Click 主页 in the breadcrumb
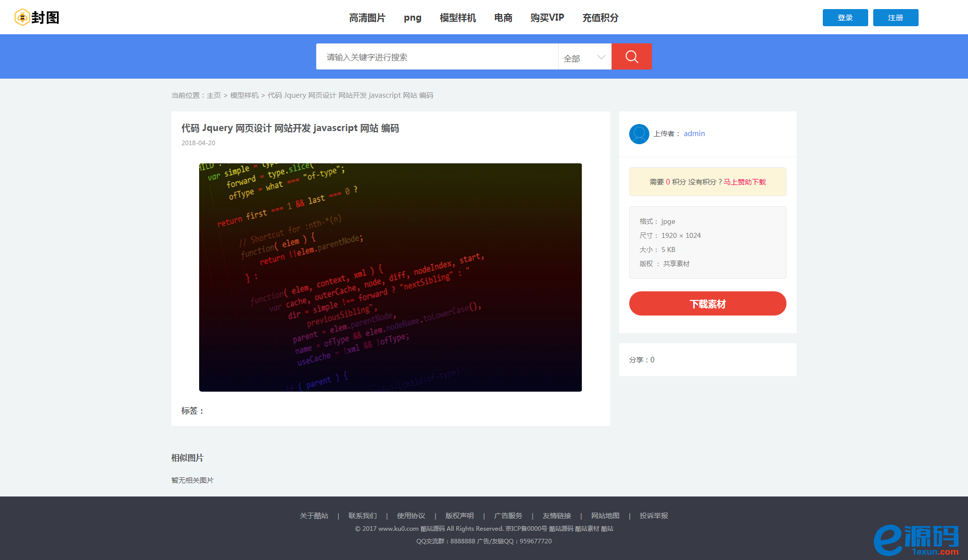 [214, 95]
